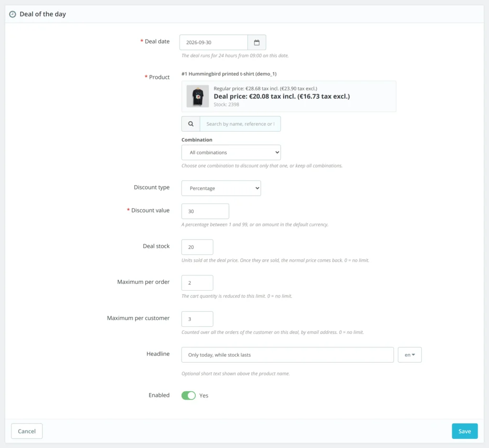Click the product name Hummingbird printed t-shirt
This screenshot has height=448, width=489.
229,74
